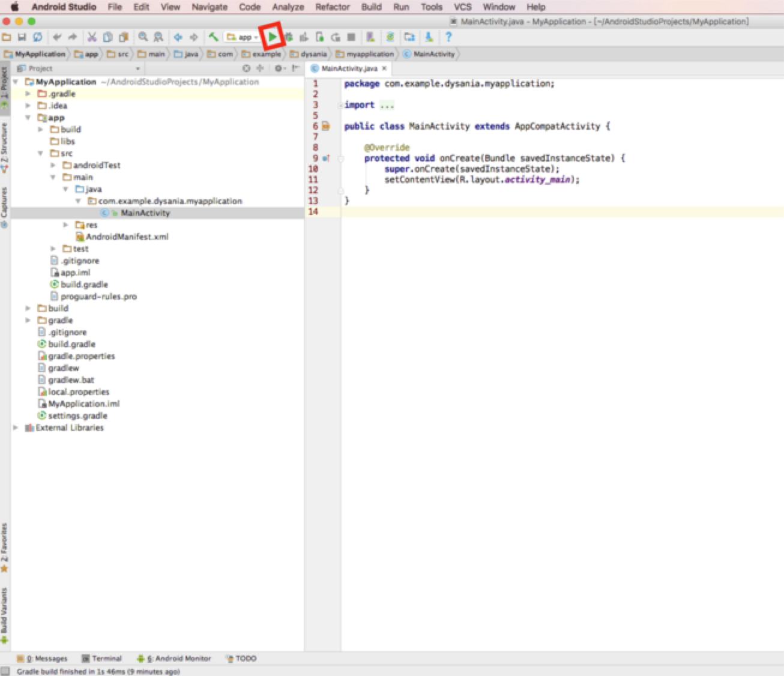Click the Make Project hammer icon
784x676 pixels.
pyautogui.click(x=213, y=37)
